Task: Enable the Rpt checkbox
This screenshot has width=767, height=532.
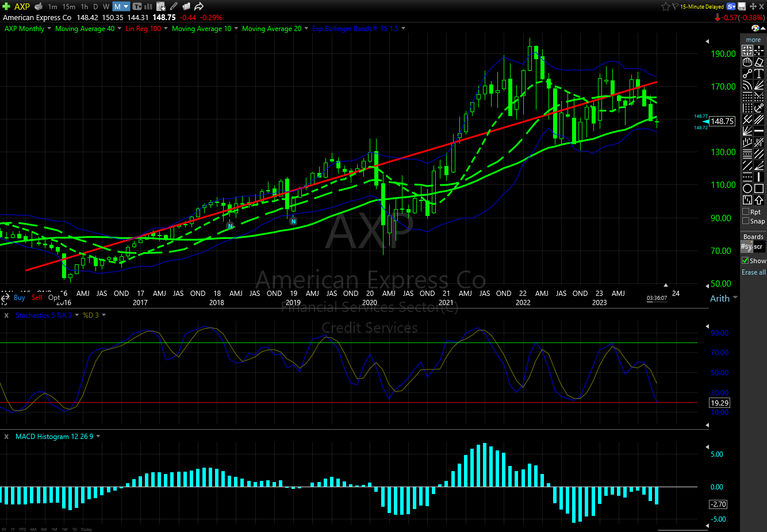Action: coord(746,212)
